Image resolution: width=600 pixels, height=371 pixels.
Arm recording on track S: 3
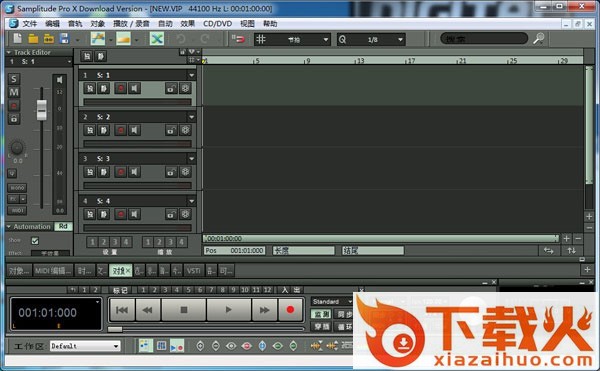tap(121, 172)
